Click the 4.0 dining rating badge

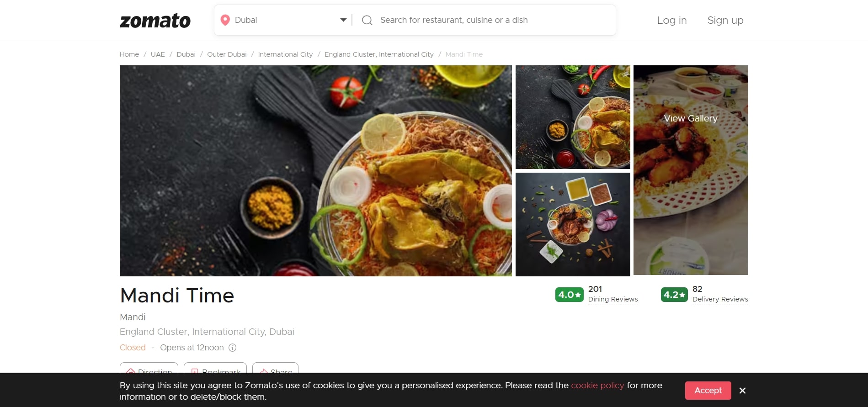[x=569, y=295]
